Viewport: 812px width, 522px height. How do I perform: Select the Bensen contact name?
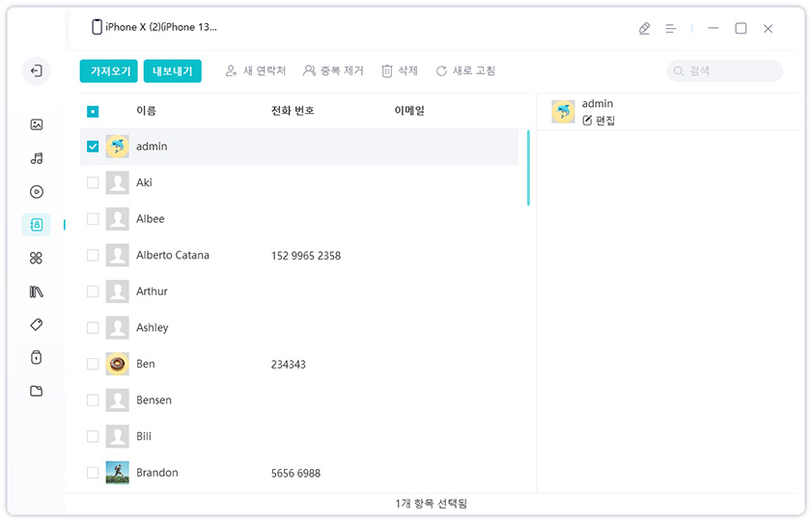(154, 399)
